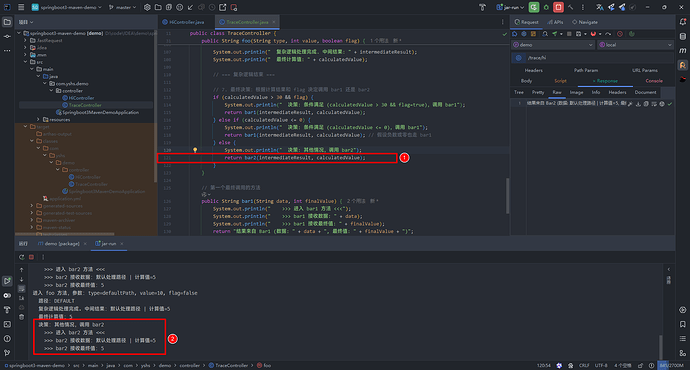Image resolution: width=690 pixels, height=370 pixels.
Task: Open the Fast Request tool window icon
Action: 683,65
